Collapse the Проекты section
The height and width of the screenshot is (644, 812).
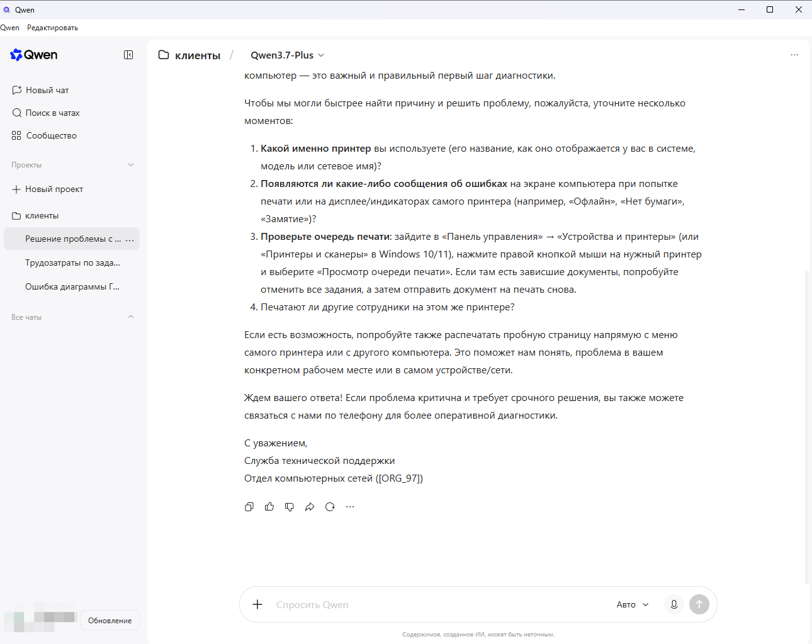(131, 165)
